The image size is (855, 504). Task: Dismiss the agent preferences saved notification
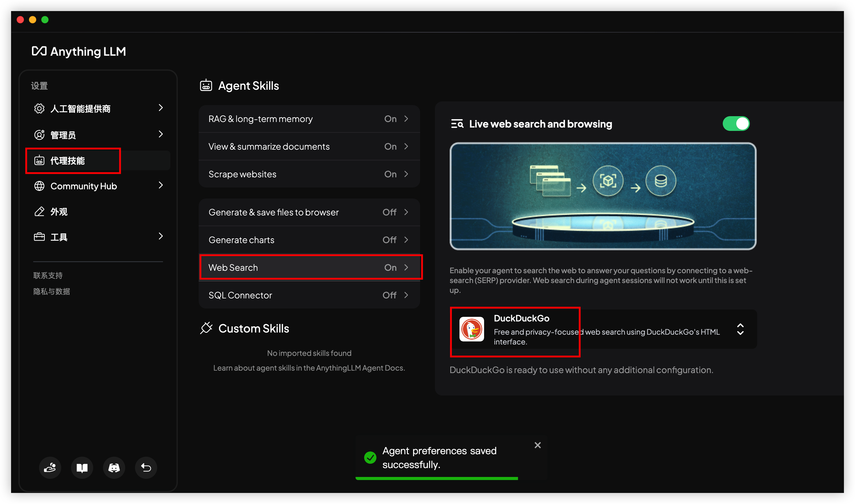(x=537, y=445)
